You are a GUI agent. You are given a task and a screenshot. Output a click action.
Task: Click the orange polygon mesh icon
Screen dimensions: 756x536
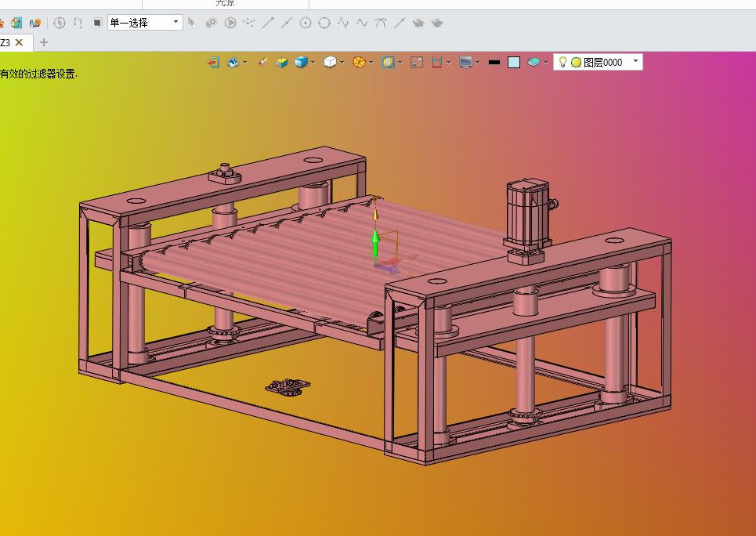[x=359, y=62]
